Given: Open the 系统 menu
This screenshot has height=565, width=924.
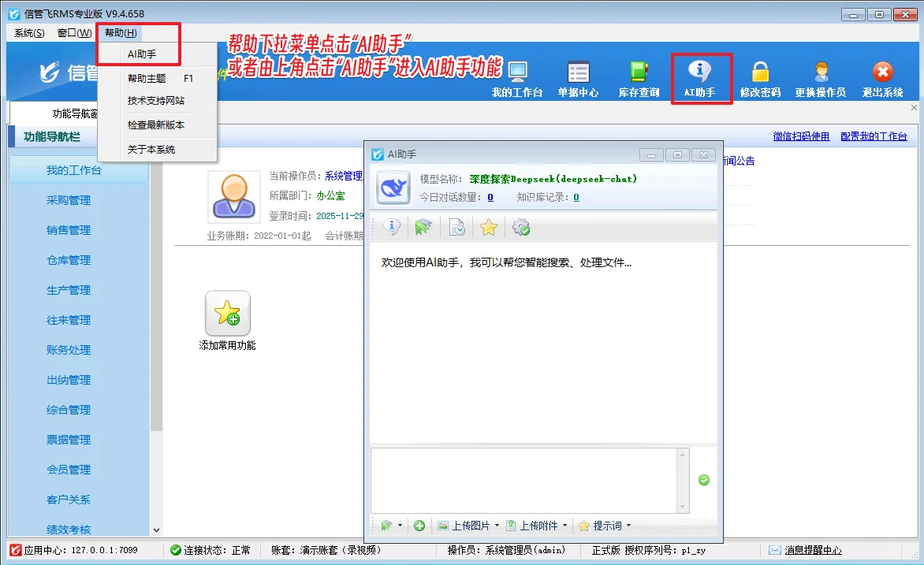Looking at the screenshot, I should [x=28, y=32].
